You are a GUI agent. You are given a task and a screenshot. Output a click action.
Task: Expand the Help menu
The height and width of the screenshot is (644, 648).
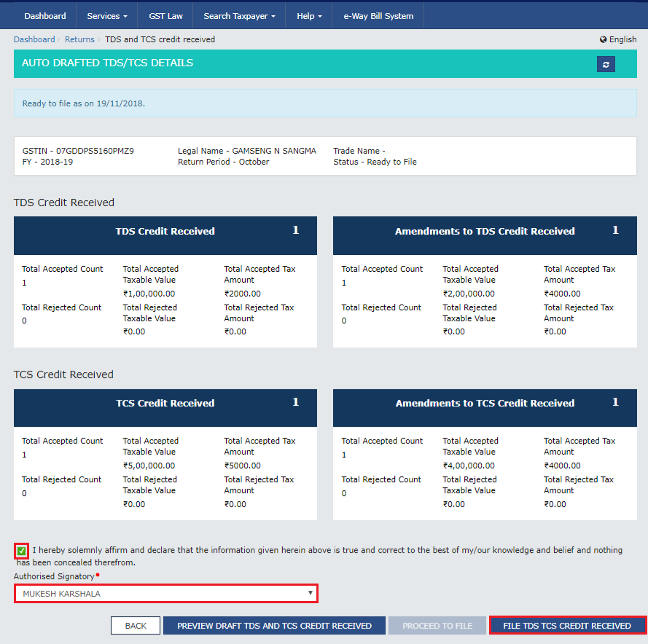(309, 16)
